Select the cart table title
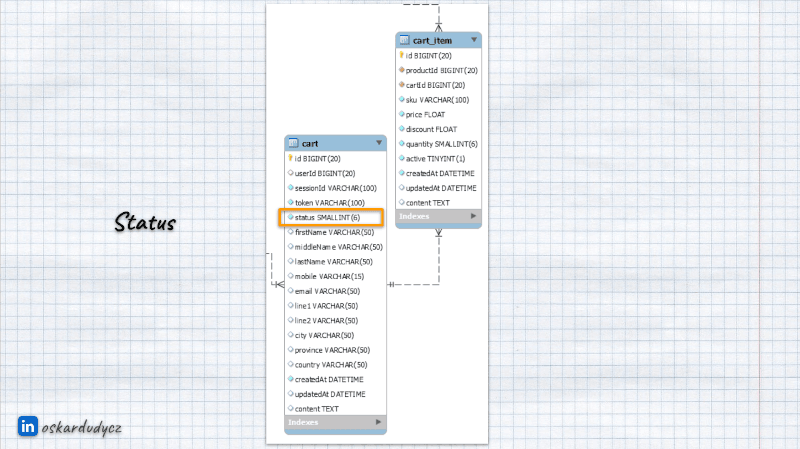Viewport: 800px width, 449px height. click(310, 143)
